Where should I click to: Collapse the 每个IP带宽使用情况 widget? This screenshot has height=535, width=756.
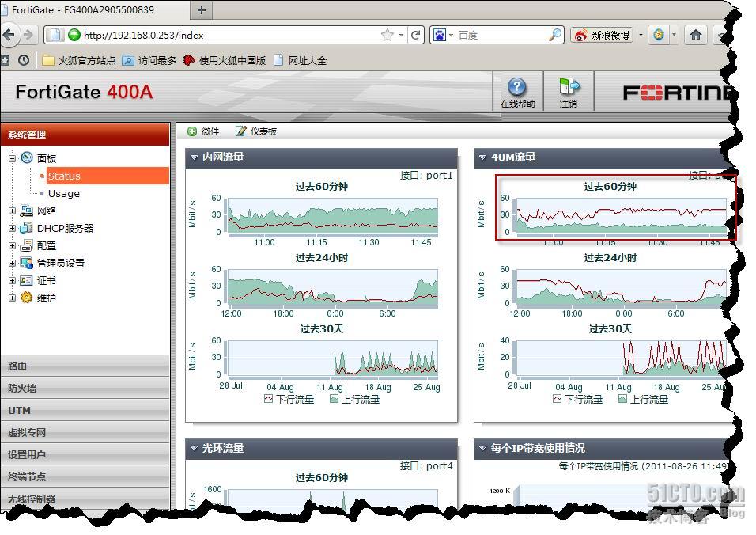tap(482, 448)
